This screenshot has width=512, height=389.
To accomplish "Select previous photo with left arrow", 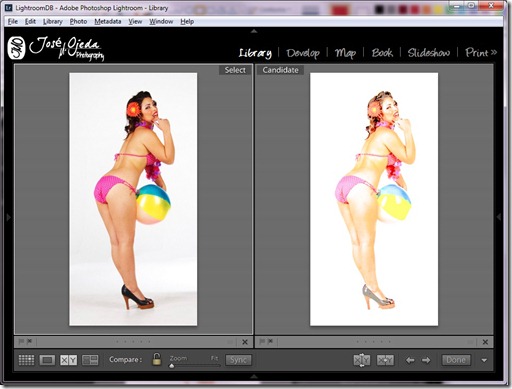I will [410, 360].
